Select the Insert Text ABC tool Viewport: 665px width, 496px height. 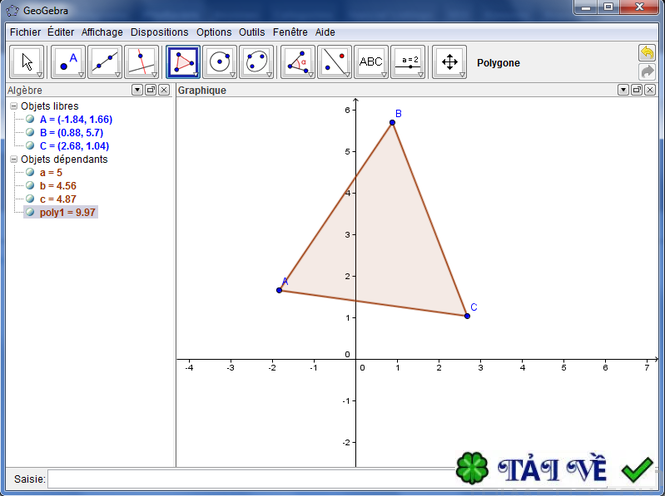(x=371, y=62)
